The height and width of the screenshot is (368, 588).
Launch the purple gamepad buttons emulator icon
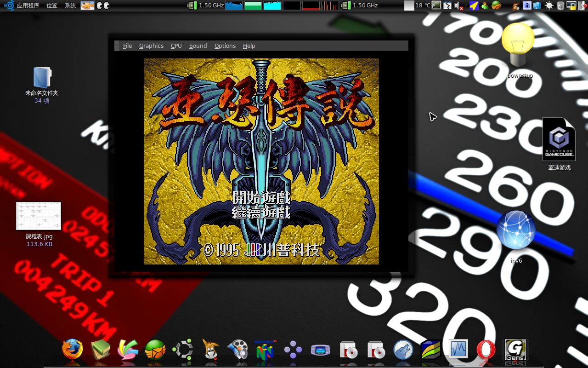click(x=293, y=350)
